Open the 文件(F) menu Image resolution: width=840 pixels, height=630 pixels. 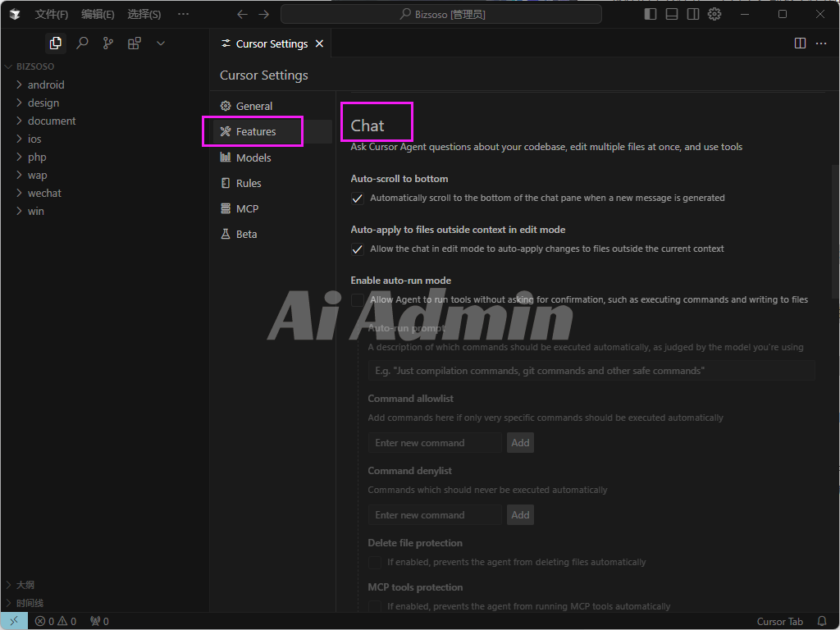[x=52, y=15]
